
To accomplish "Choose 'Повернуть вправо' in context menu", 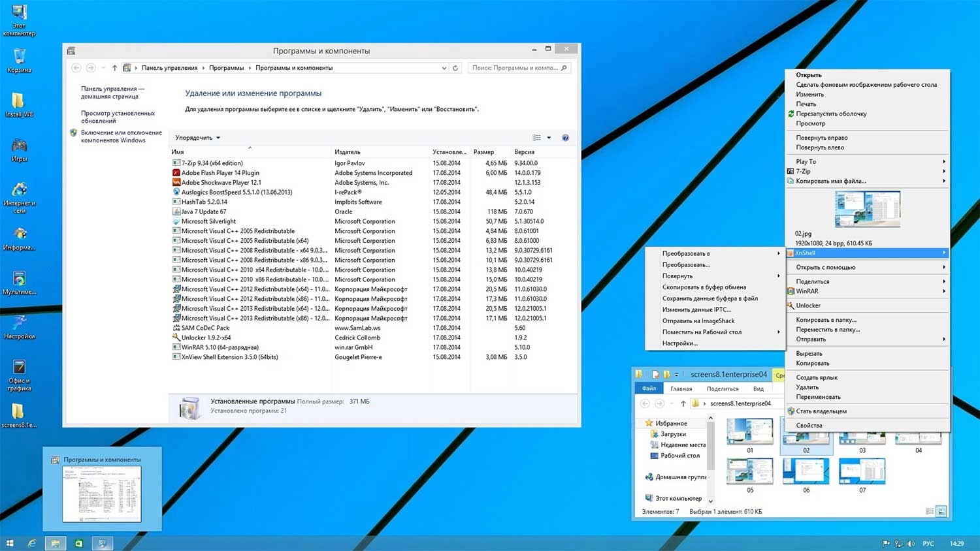I will 868,138.
